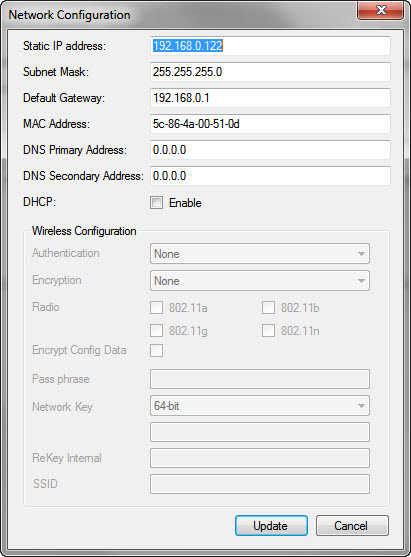
Task: Enable the DHCP checkbox
Action: point(156,202)
